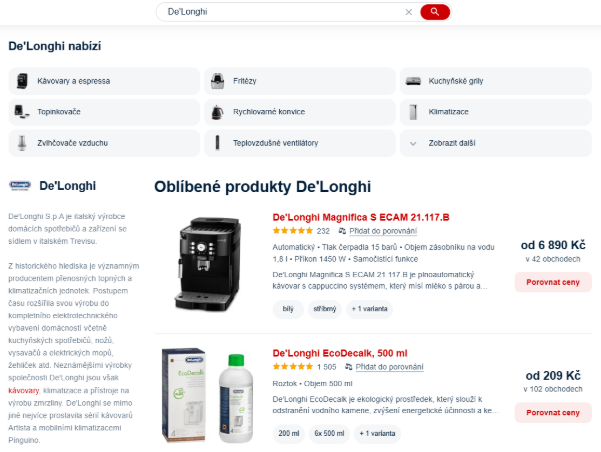
Task: Expand +1 varianta under EcoDecalk
Action: click(377, 434)
